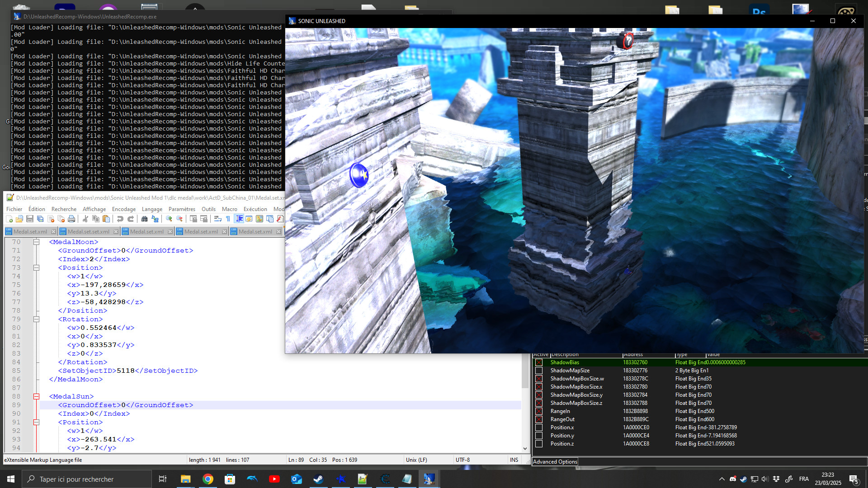
Task: Open the Encodage menu
Action: 123,209
